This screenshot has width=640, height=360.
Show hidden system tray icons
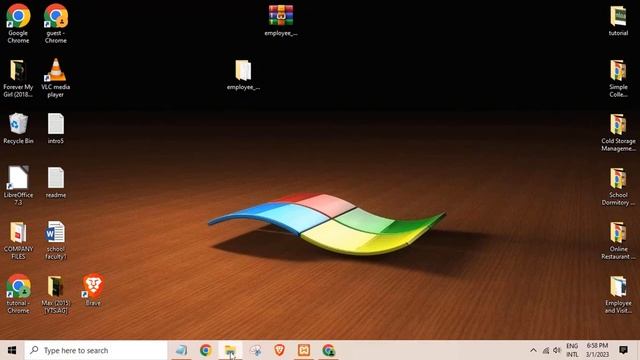(x=533, y=350)
